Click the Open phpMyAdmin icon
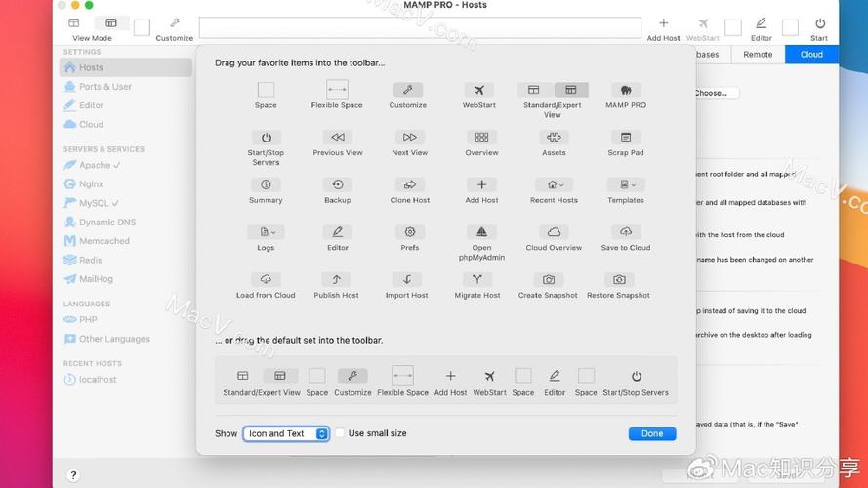Screen dimensions: 868x488 point(481,232)
